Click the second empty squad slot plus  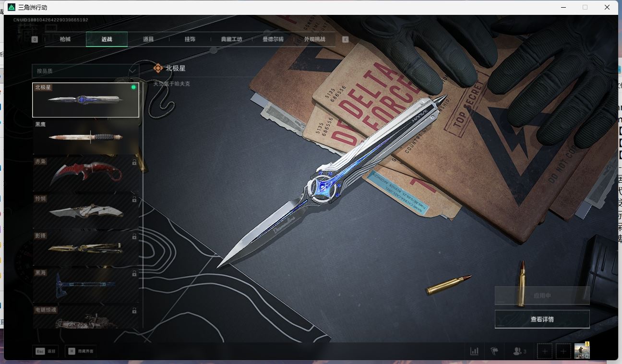click(563, 351)
